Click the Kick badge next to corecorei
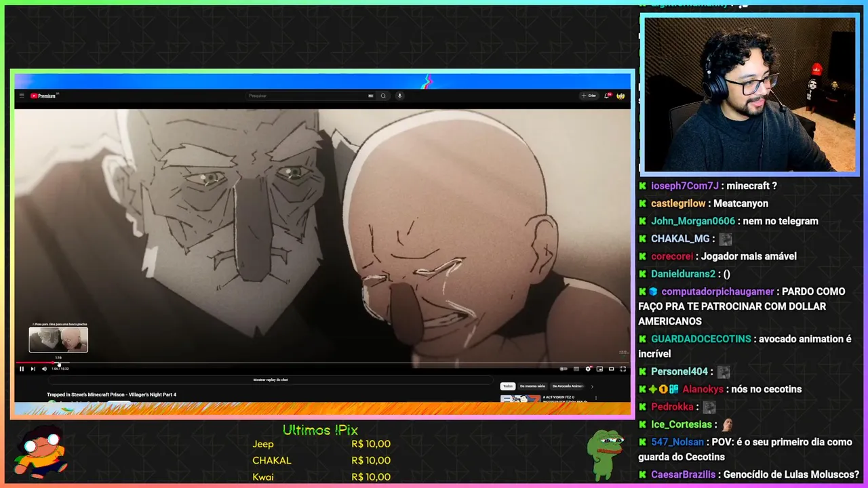This screenshot has height=488, width=868. pos(642,256)
